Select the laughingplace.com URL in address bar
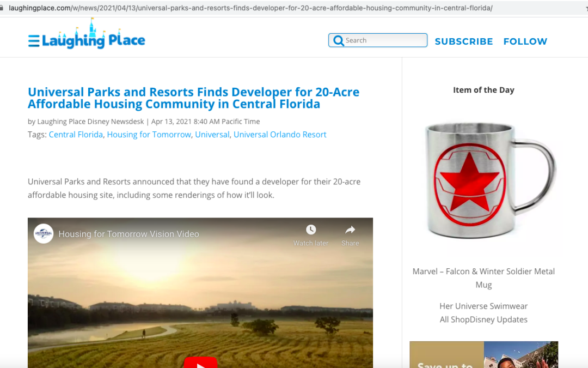Image resolution: width=588 pixels, height=368 pixels. coord(250,8)
